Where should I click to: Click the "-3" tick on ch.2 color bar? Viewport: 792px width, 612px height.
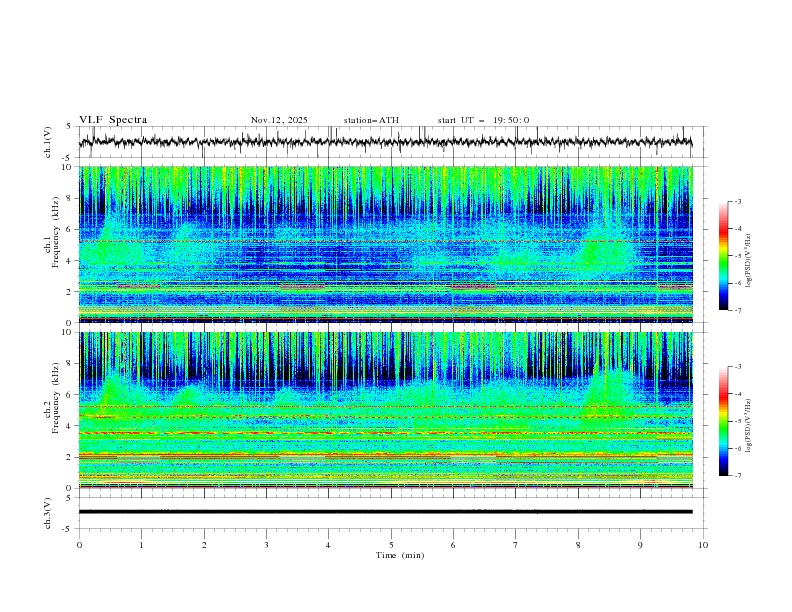737,367
